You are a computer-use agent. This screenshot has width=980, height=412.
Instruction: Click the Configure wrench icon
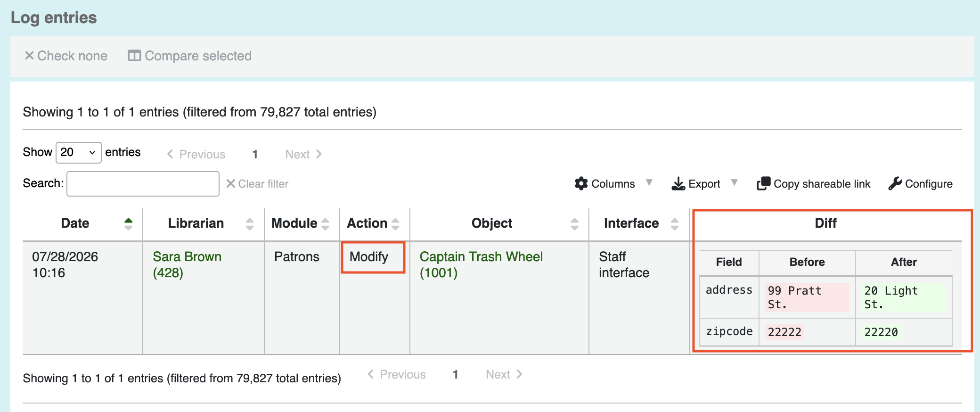[x=895, y=183]
